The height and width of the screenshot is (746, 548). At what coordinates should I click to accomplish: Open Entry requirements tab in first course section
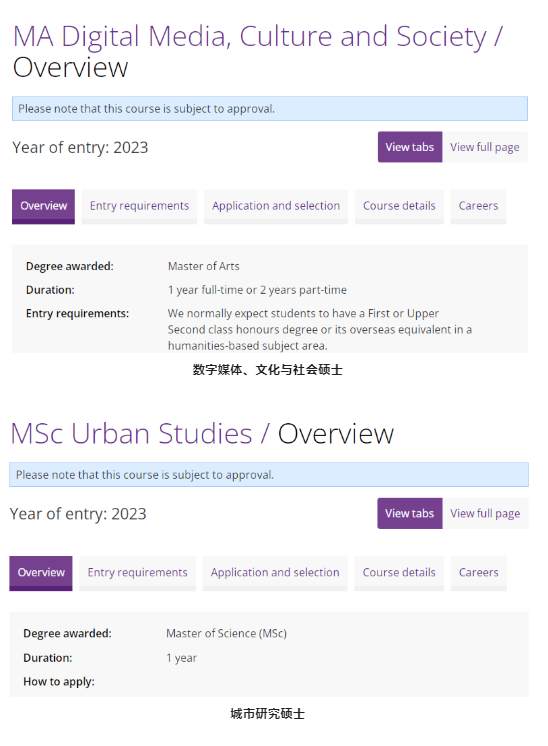[139, 206]
